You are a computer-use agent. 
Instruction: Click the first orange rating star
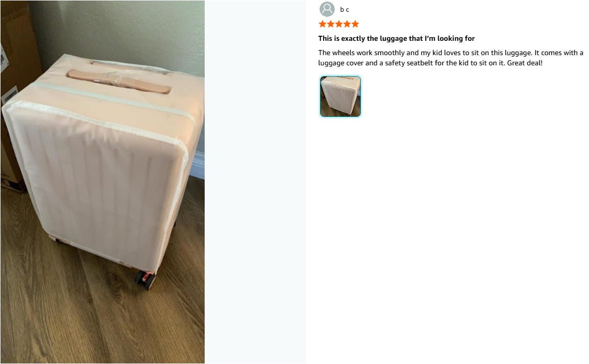pyautogui.click(x=322, y=24)
